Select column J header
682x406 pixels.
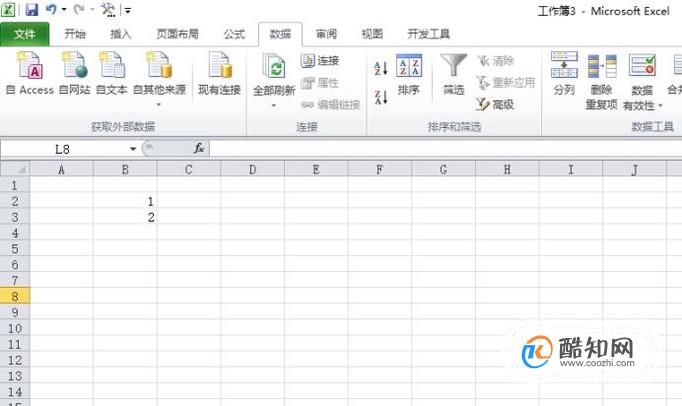click(635, 169)
